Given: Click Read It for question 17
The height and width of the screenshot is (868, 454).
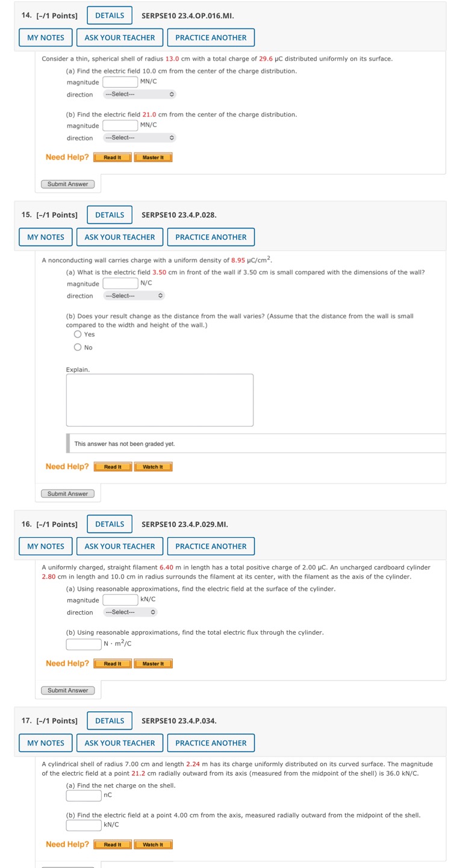Looking at the screenshot, I should pos(112,844).
